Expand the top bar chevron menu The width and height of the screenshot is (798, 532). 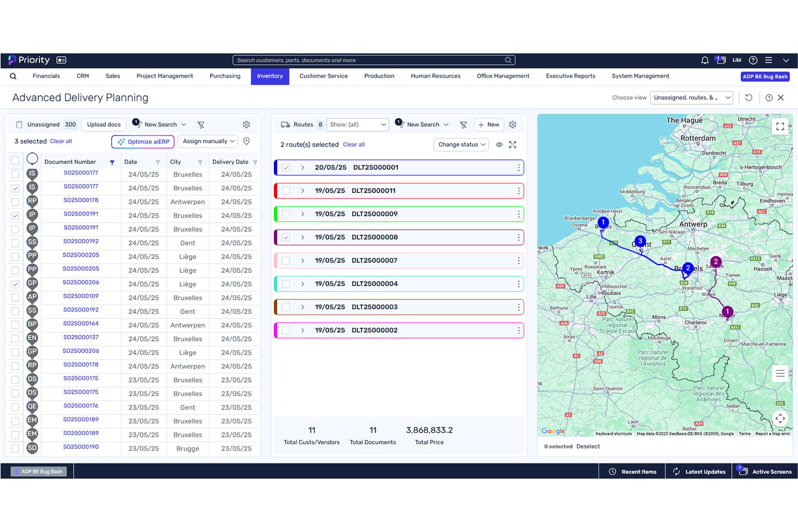786,60
